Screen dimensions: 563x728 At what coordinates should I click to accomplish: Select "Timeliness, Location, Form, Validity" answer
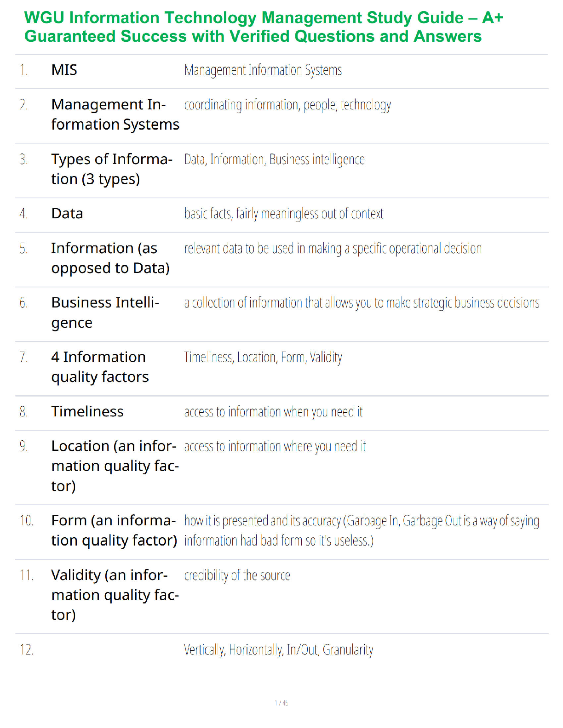click(263, 357)
